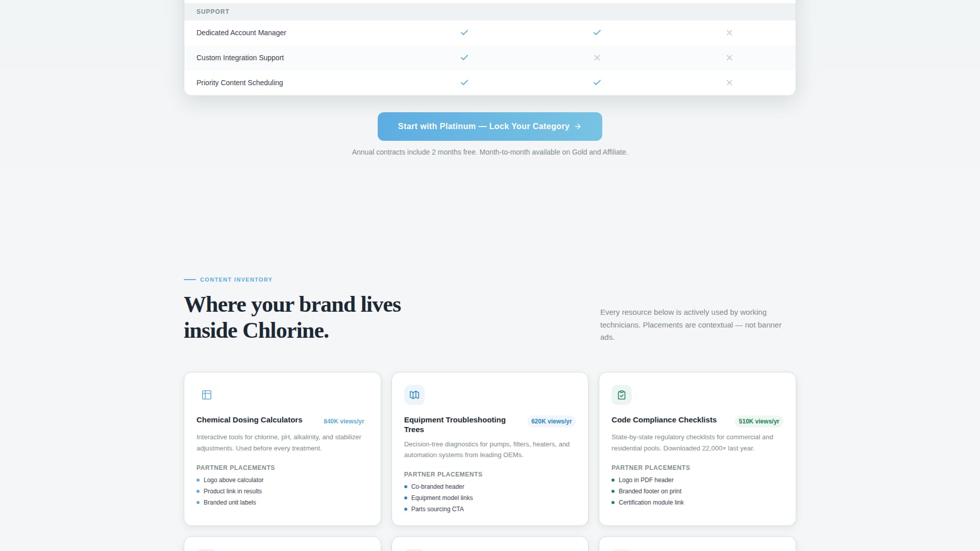Click the 'Where your brand lives' heading
This screenshot has width=980, height=551.
point(292,317)
